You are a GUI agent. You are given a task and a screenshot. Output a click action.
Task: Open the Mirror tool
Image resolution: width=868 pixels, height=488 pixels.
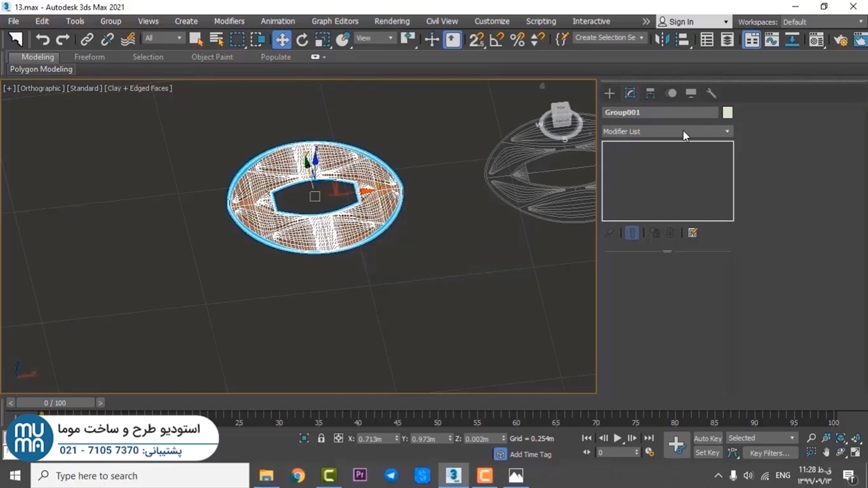tap(663, 40)
